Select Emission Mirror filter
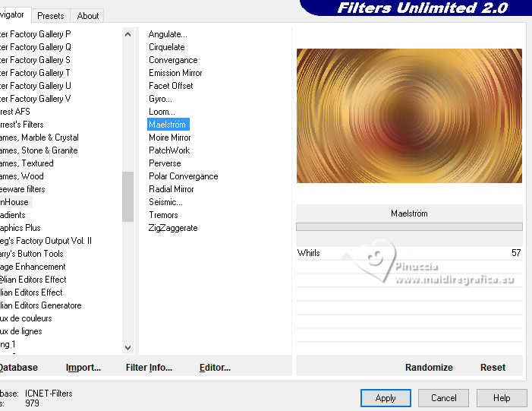Viewport: 532px width, 411px height. (x=175, y=73)
